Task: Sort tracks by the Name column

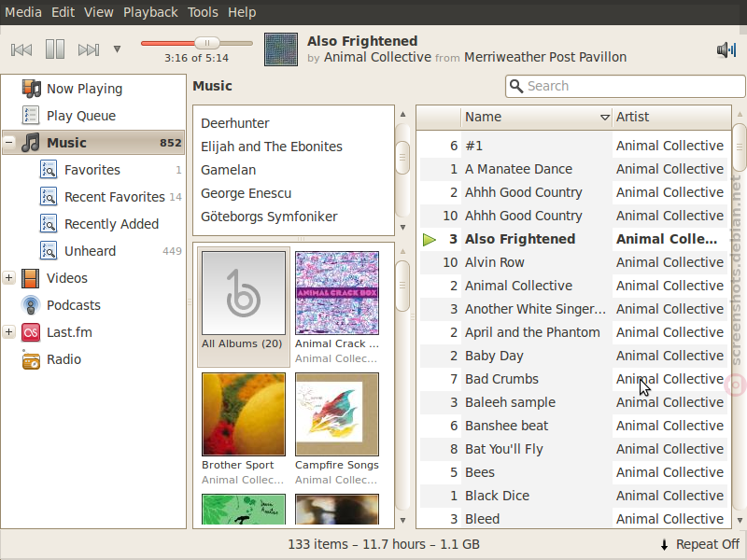Action: (x=536, y=118)
